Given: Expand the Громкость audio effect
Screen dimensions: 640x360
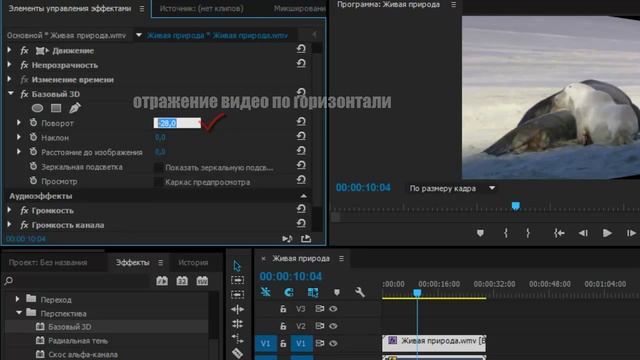Looking at the screenshot, I should tap(9, 210).
